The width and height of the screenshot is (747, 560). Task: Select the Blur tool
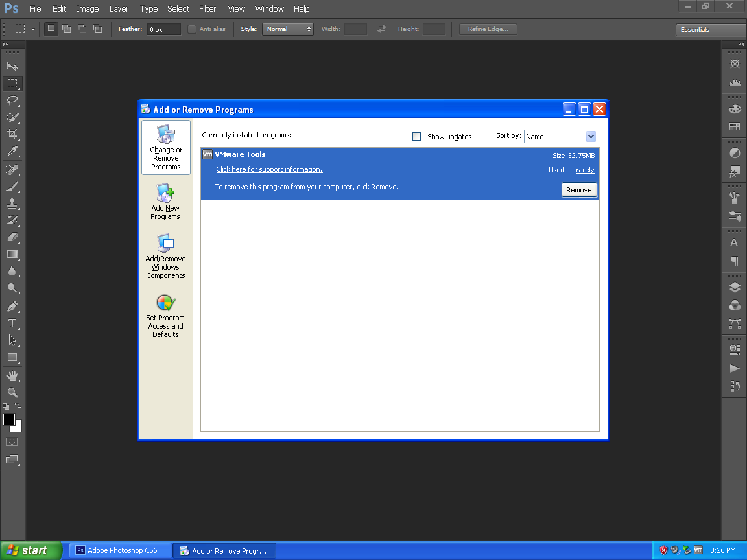coord(12,271)
